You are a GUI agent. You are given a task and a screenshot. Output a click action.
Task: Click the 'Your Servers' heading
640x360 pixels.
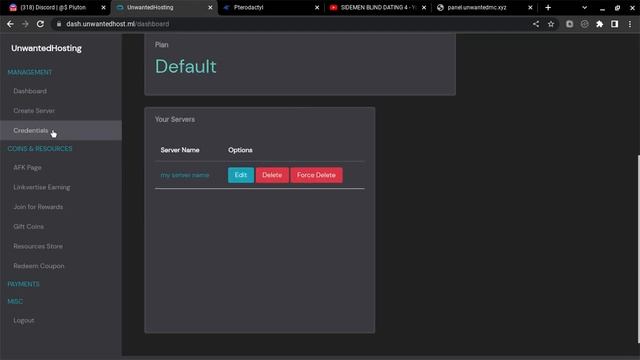pyautogui.click(x=175, y=119)
